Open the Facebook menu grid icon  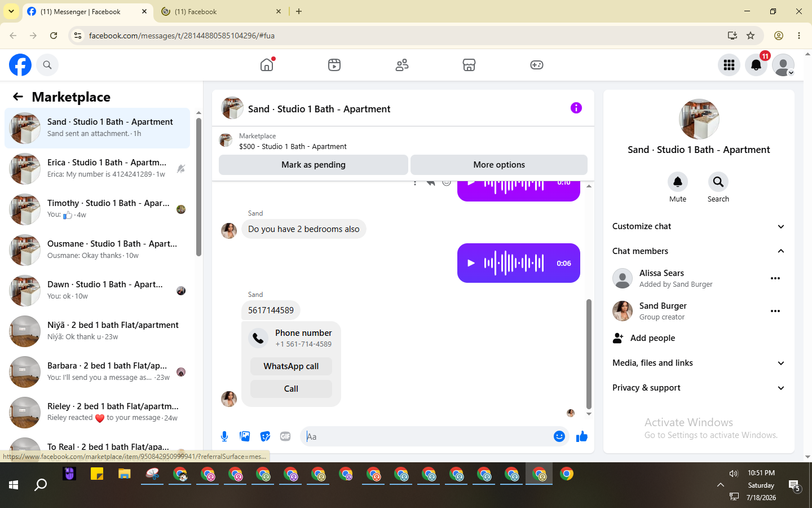(729, 65)
